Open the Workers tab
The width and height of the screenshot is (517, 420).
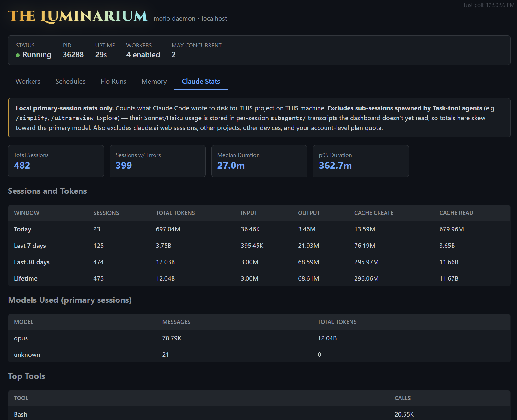click(28, 81)
